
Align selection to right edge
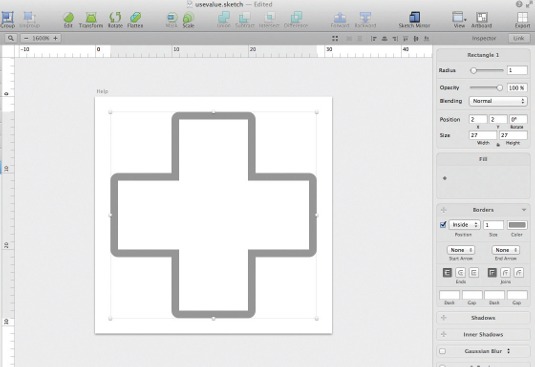click(x=395, y=39)
